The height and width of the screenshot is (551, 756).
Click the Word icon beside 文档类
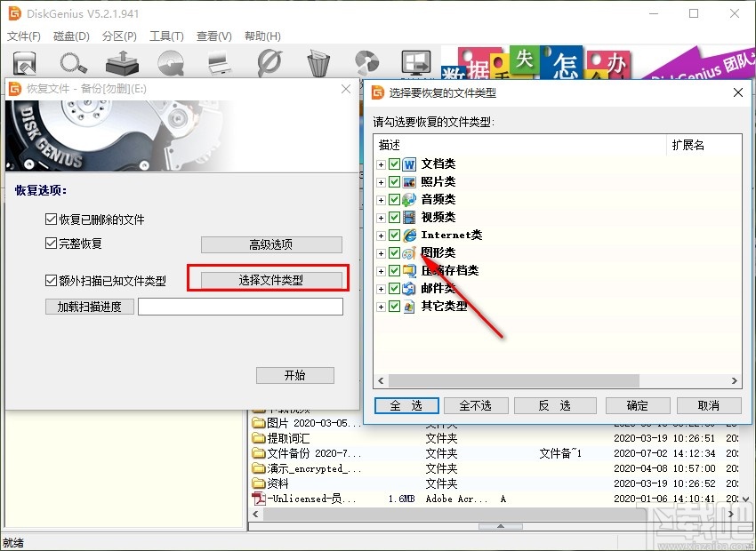point(409,164)
